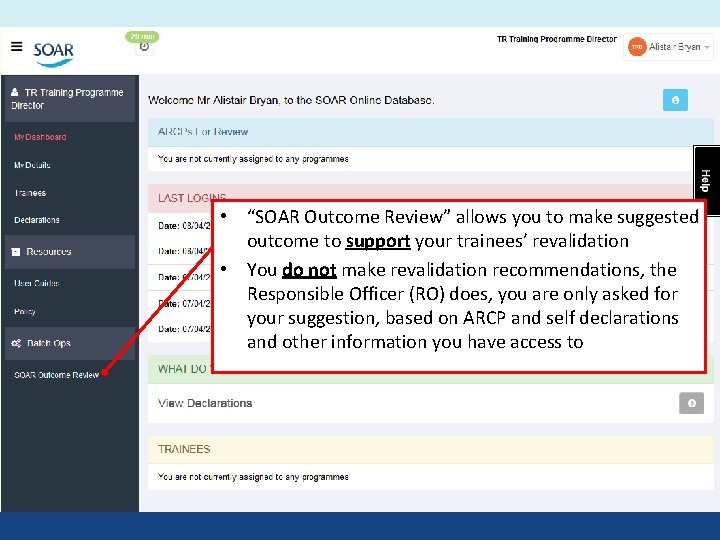
Task: Select TR Training Programme Director sidebar header
Action: (70, 99)
